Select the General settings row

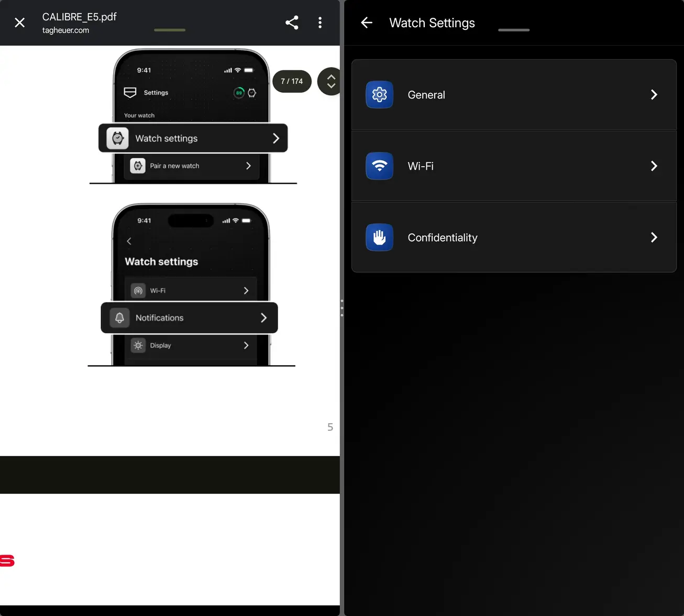[514, 95]
